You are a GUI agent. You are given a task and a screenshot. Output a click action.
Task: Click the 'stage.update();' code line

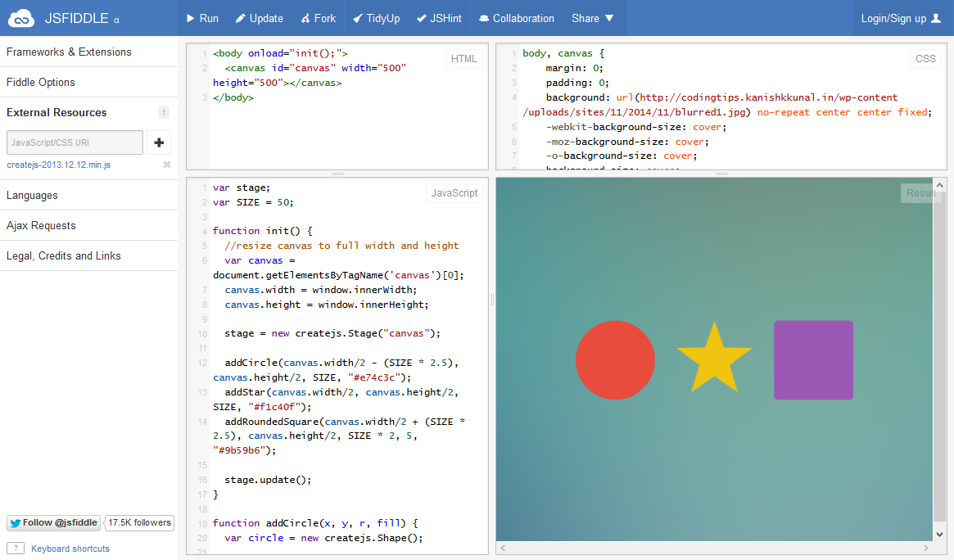(268, 480)
